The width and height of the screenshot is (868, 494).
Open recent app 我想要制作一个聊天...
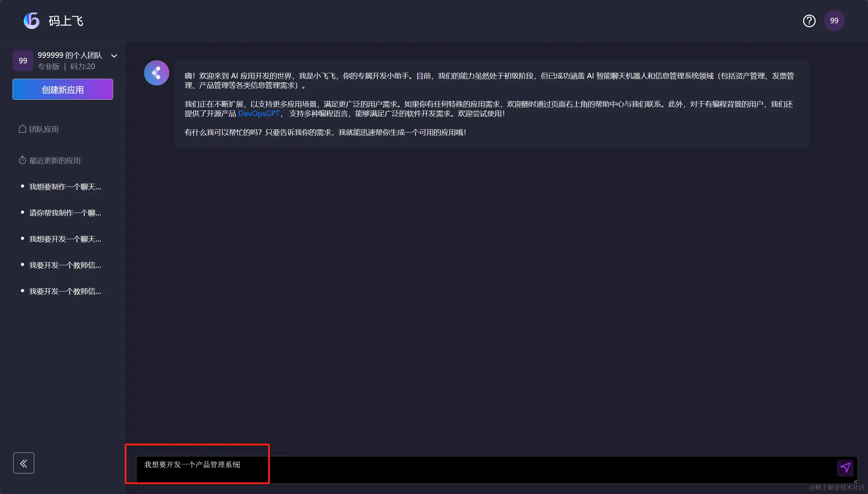[x=65, y=187]
